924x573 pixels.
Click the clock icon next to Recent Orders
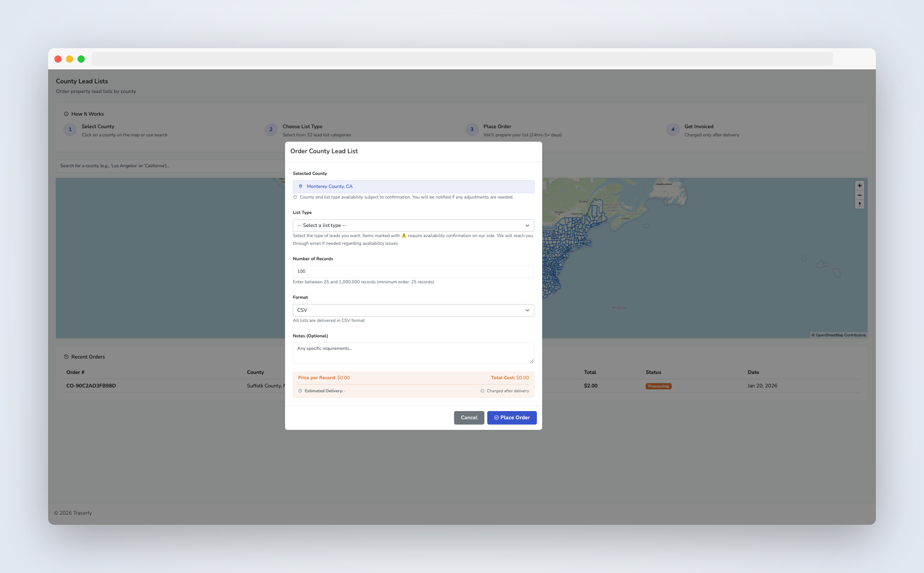pos(66,357)
